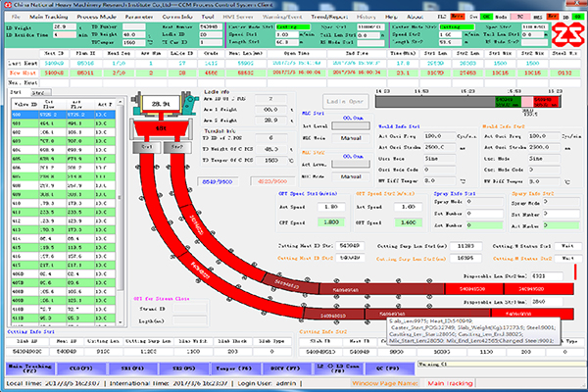Click Slab ID 540049020 in Cutting Info Str1
The height and width of the screenshot is (392, 588).
(x=27, y=352)
